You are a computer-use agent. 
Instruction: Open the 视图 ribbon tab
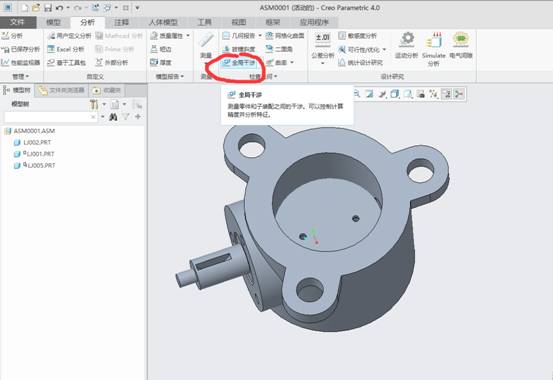(x=238, y=23)
